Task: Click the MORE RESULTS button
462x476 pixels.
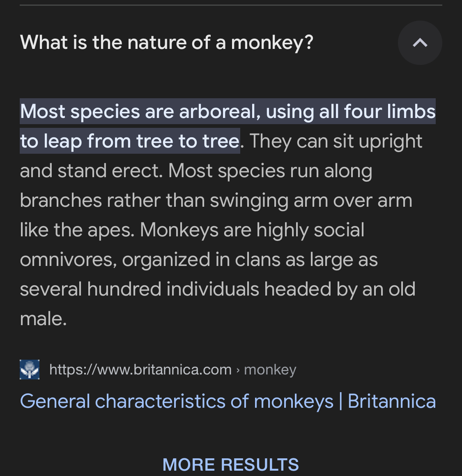Action: click(230, 464)
